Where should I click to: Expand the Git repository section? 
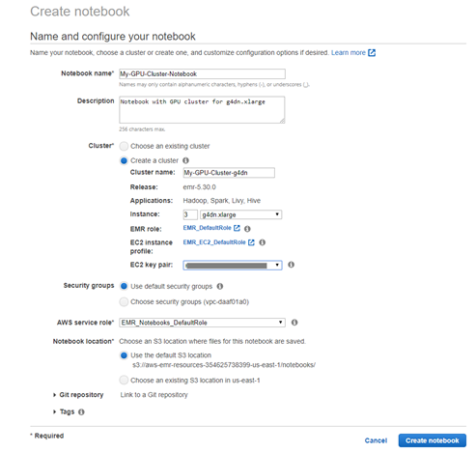pyautogui.click(x=78, y=395)
